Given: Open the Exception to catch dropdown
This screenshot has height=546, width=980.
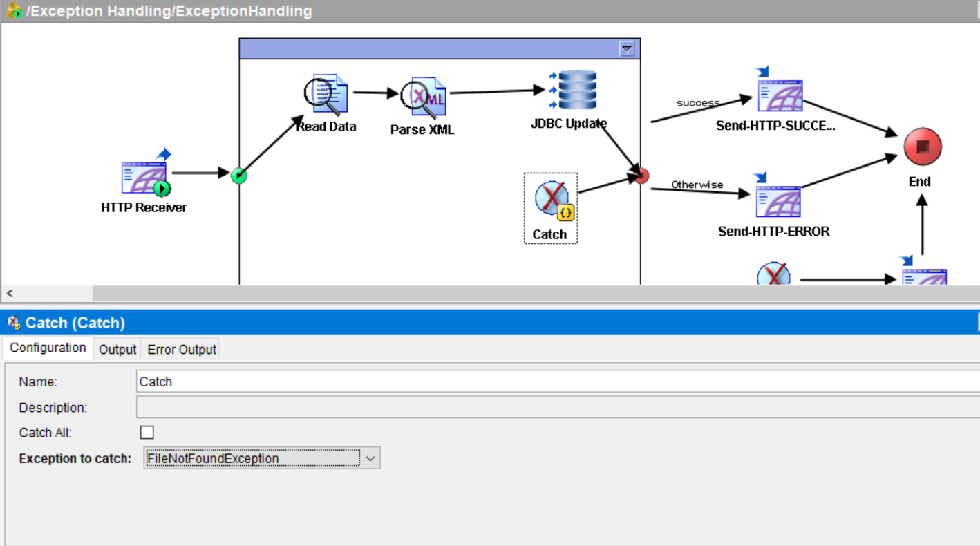Looking at the screenshot, I should pyautogui.click(x=371, y=458).
